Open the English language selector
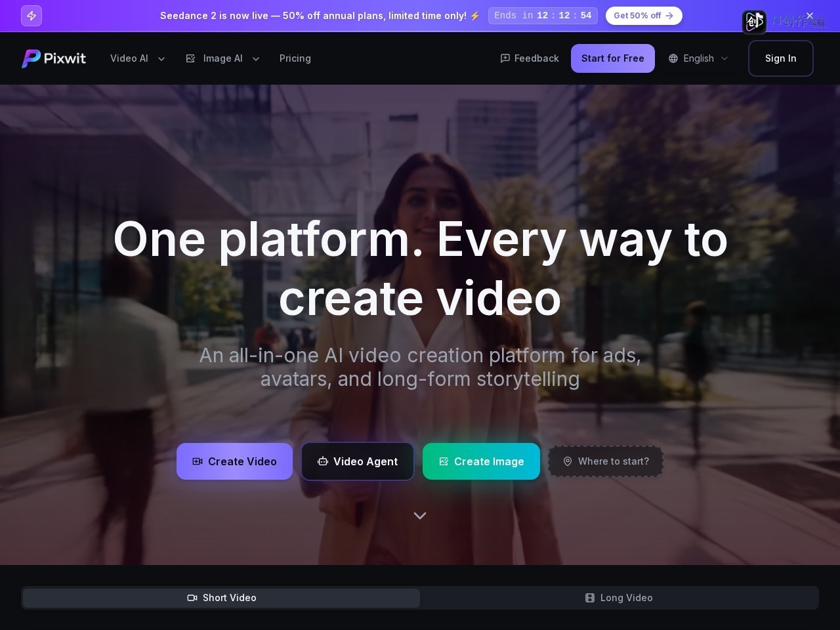The height and width of the screenshot is (630, 840). coord(698,58)
